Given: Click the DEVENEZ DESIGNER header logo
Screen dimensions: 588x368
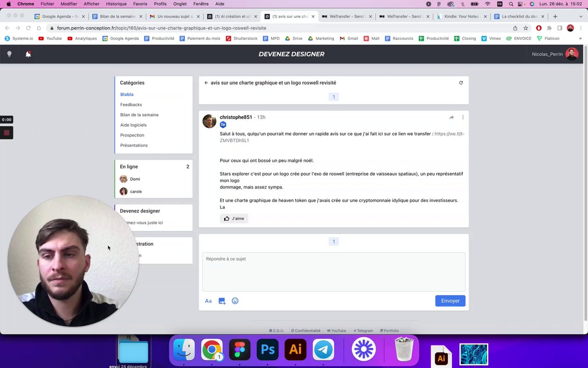Looking at the screenshot, I should tap(291, 54).
